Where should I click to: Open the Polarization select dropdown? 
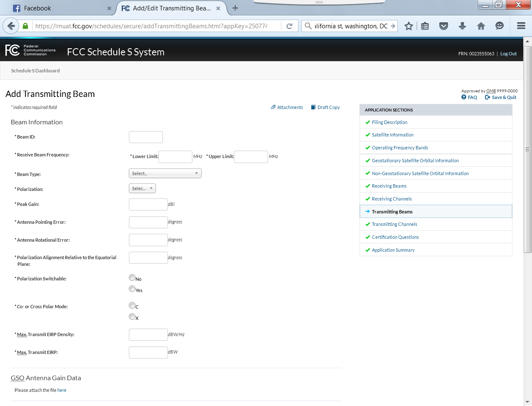[x=142, y=188]
